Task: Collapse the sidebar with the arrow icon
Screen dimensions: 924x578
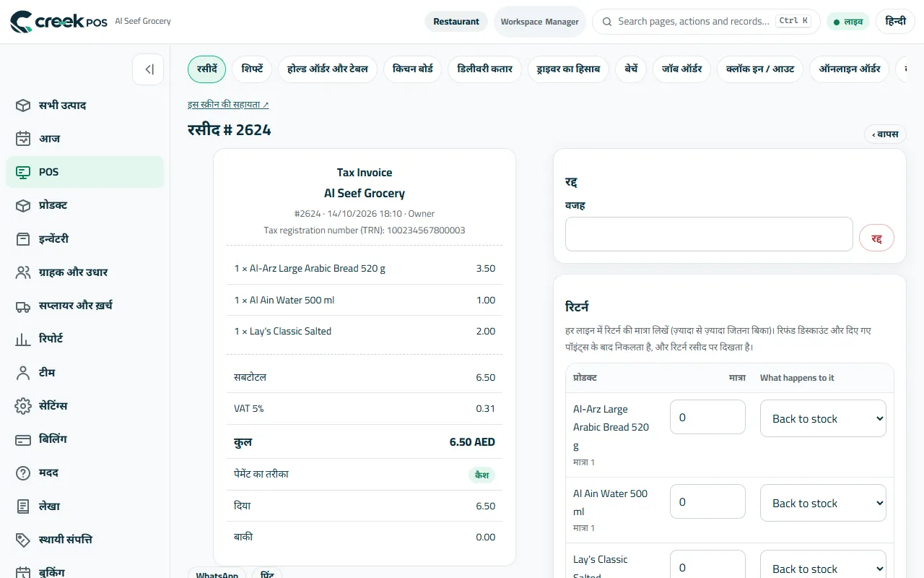Action: (x=149, y=69)
